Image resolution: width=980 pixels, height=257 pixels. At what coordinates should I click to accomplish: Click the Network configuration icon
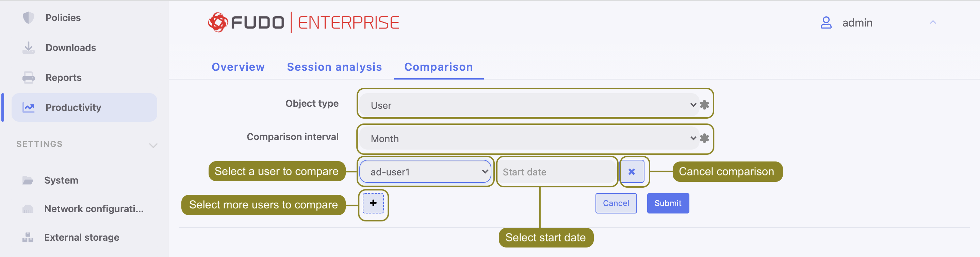[x=29, y=208]
